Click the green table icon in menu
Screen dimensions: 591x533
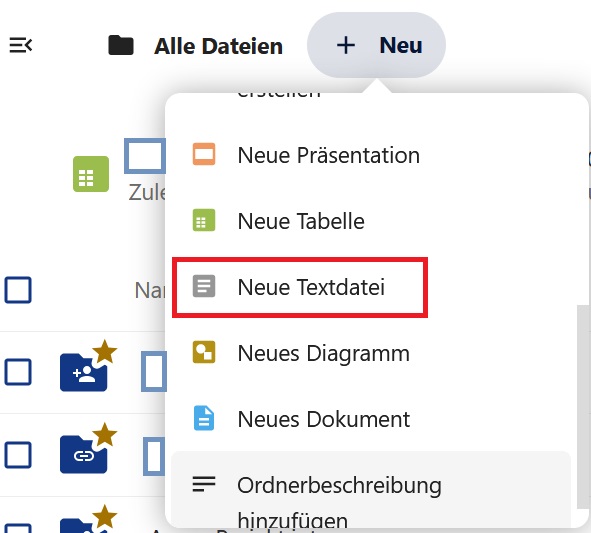tap(204, 220)
